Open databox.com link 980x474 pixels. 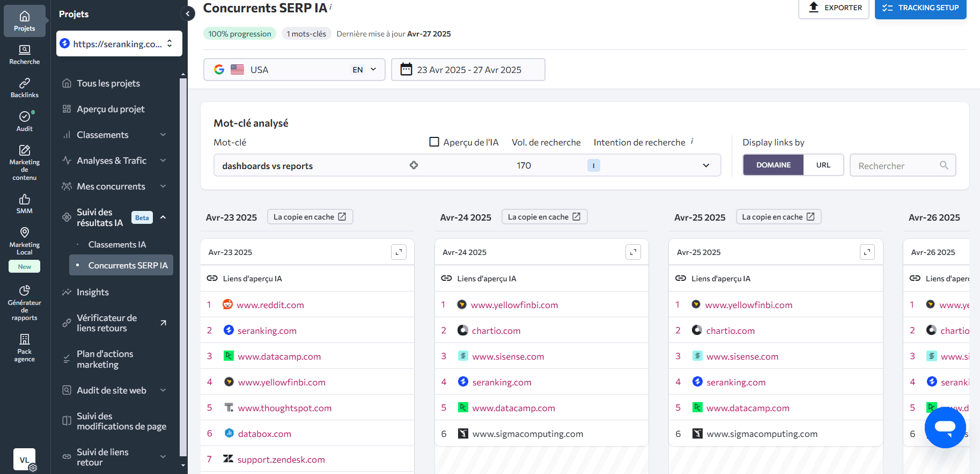click(x=264, y=434)
